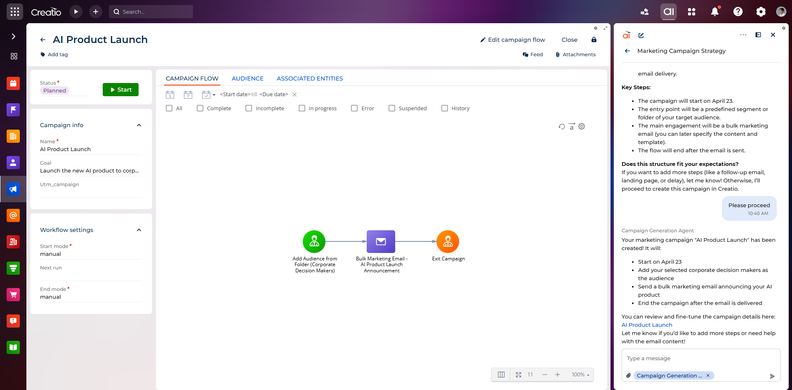Select the Exit Campaign node
This screenshot has height=390, width=792.
pyautogui.click(x=448, y=241)
